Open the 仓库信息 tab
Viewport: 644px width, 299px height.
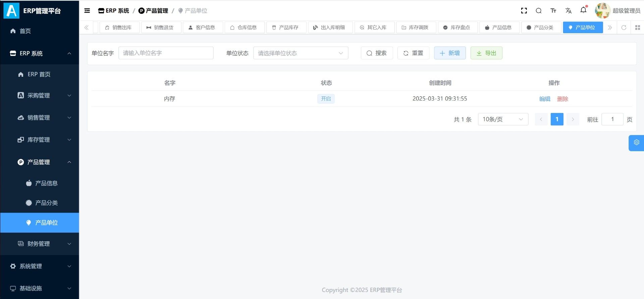245,27
